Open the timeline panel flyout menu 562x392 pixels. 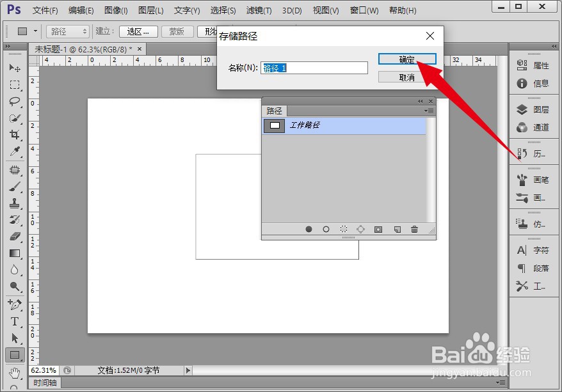click(502, 382)
